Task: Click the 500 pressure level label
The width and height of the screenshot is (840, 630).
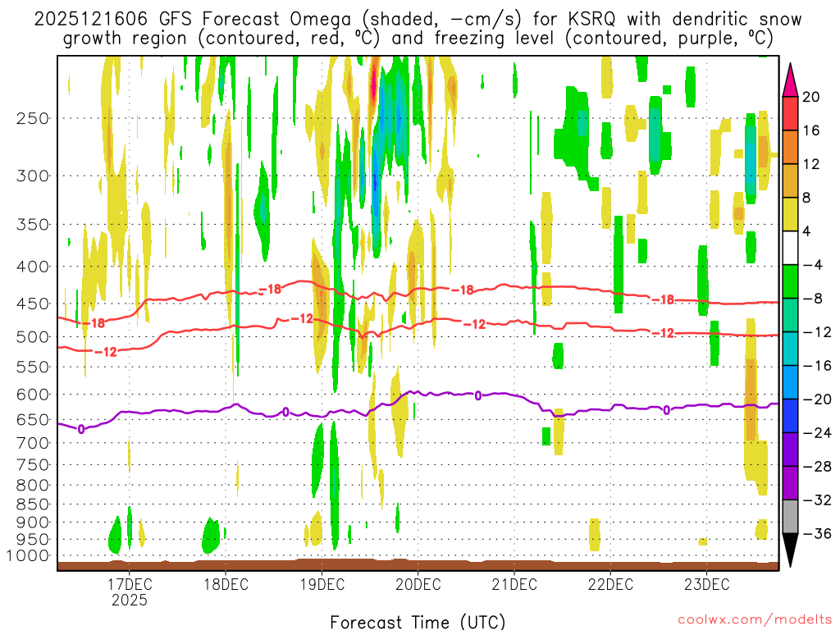Action: (33, 337)
